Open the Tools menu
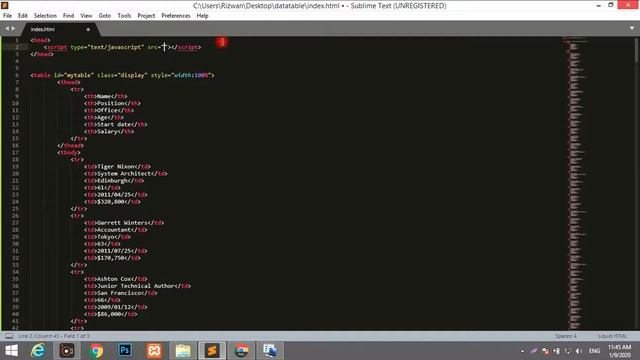 coord(124,16)
